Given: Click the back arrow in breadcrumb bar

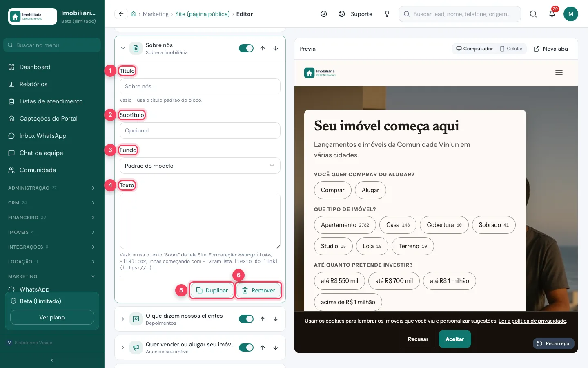Looking at the screenshot, I should tap(121, 14).
